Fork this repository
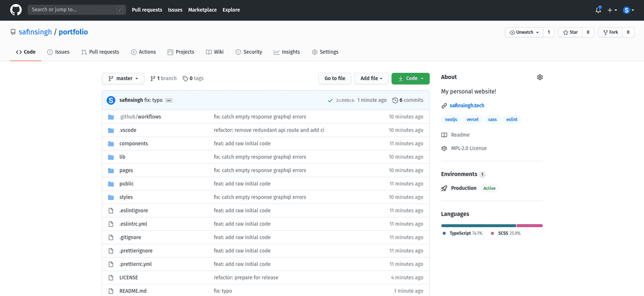The height and width of the screenshot is (296, 644). pyautogui.click(x=610, y=32)
